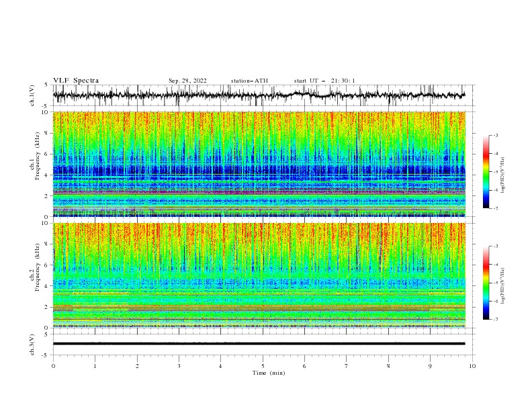Viewport: 532px width, 411px height.
Task: Click the "ch.1(V)" waveform axis label
Action: [x=32, y=95]
